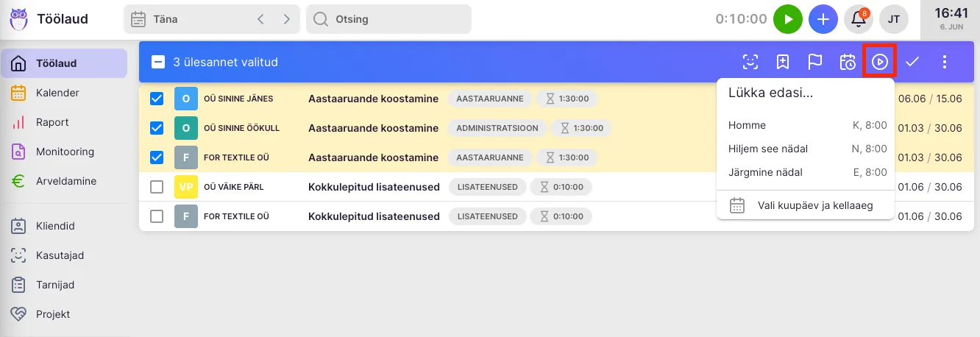The height and width of the screenshot is (337, 980).
Task: Click the postpone icon highlighted in red
Action: 880,62
